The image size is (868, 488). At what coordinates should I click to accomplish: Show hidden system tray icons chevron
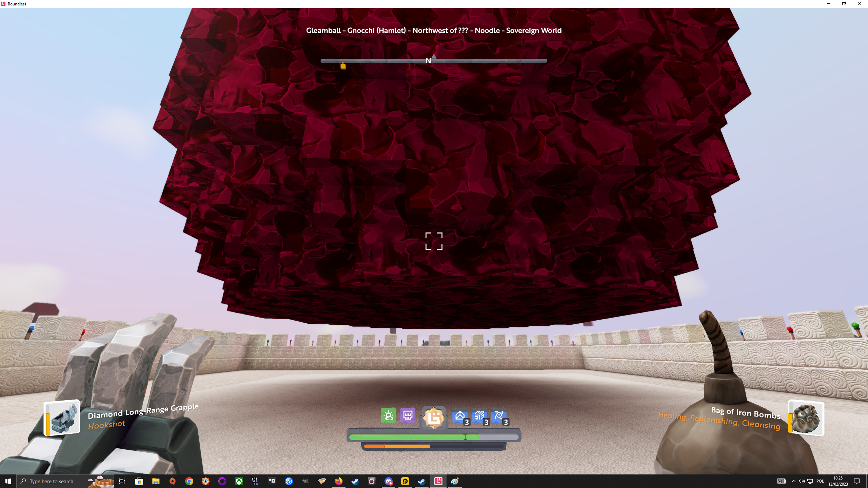pyautogui.click(x=793, y=481)
